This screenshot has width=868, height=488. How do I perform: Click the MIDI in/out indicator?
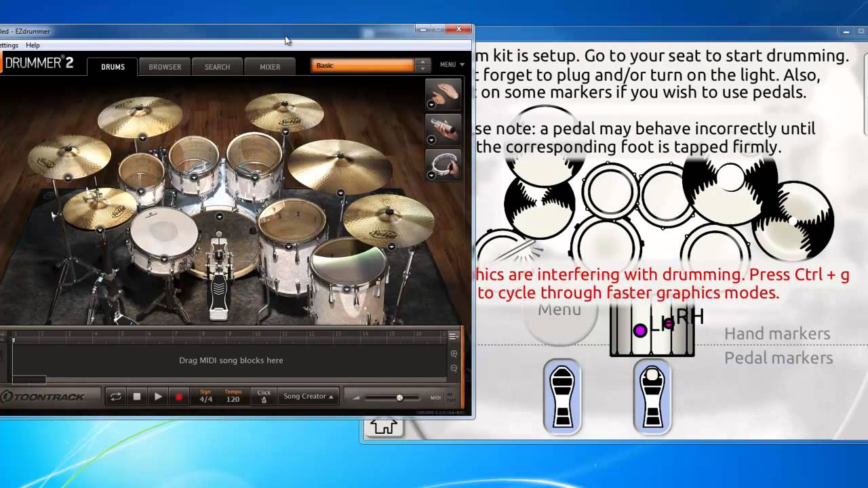pos(451,397)
